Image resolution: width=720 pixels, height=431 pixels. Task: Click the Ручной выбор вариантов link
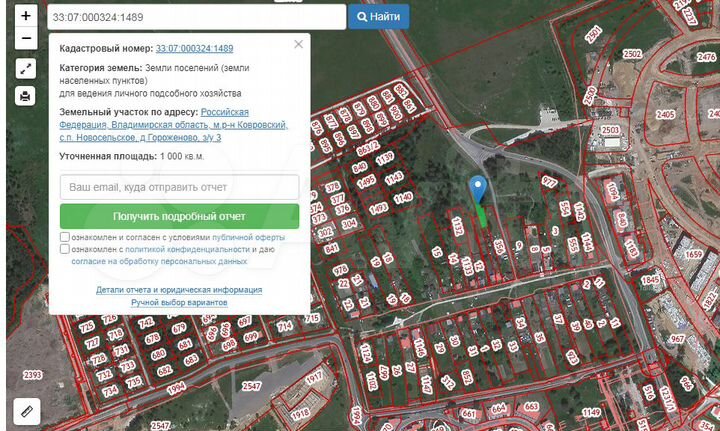(179, 301)
